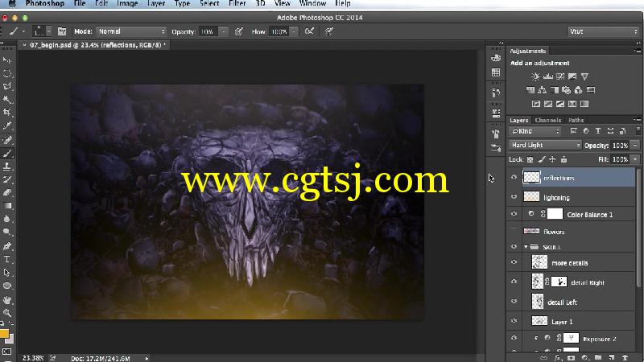Enable airbrush-style build-up effects
Screen dimensions: 644x362
pyautogui.click(x=309, y=31)
